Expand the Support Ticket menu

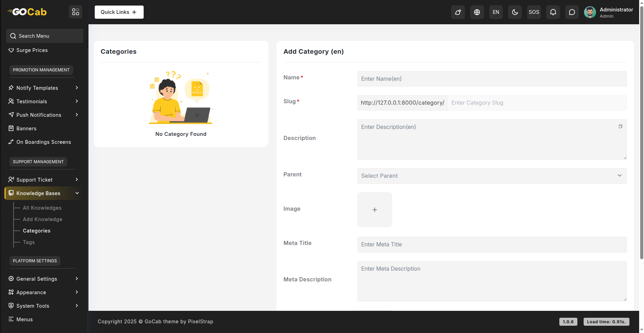43,179
